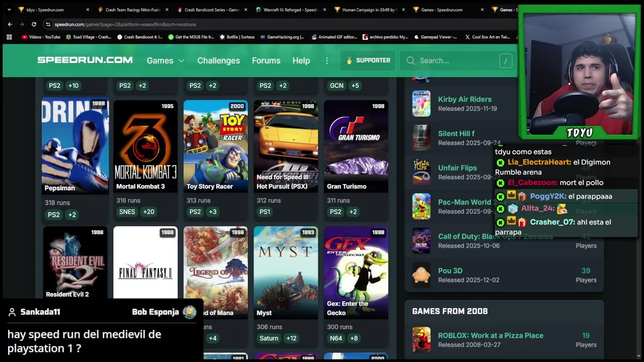Open the Animated GIF editor bookmark
Viewport: 644px width, 362px height.
[x=334, y=37]
